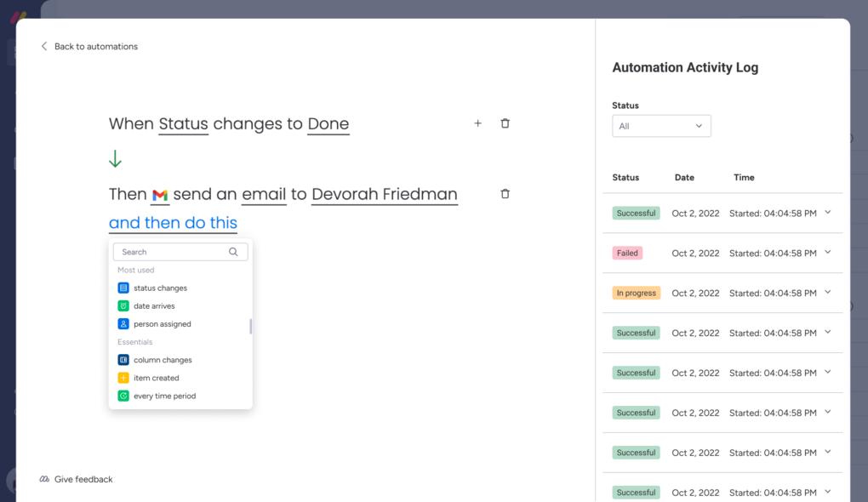
Task: Select the status changes icon option
Action: (123, 288)
